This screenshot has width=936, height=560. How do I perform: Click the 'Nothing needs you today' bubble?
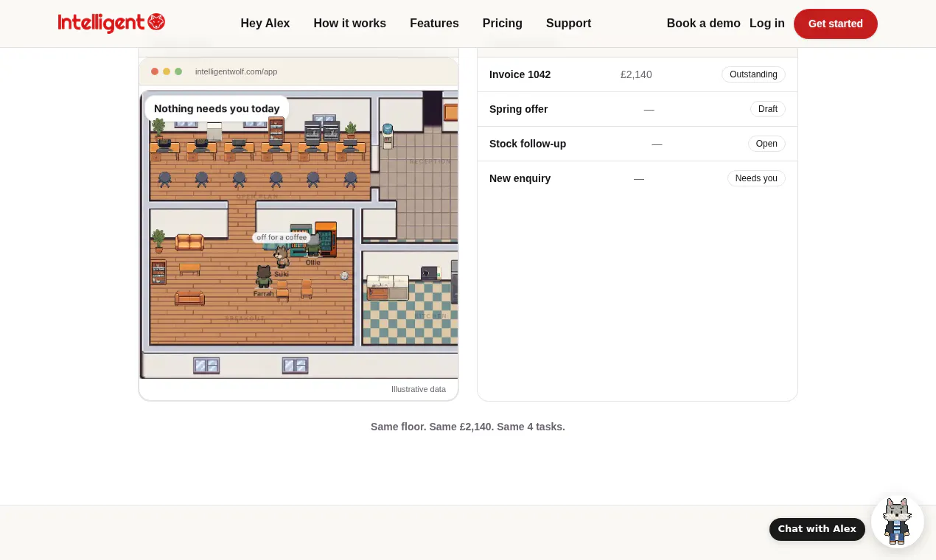point(217,108)
